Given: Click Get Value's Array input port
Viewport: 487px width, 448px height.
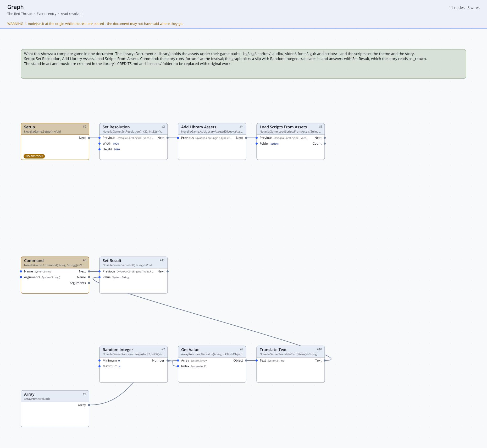Looking at the screenshot, I should [x=178, y=360].
